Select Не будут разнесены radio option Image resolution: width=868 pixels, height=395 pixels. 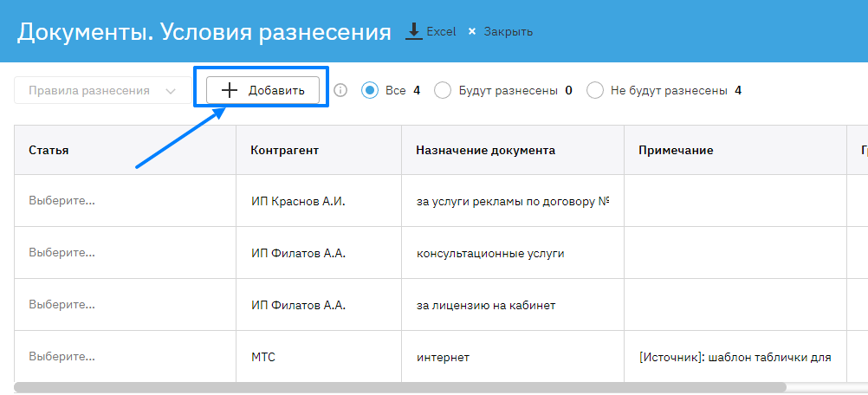(x=595, y=90)
